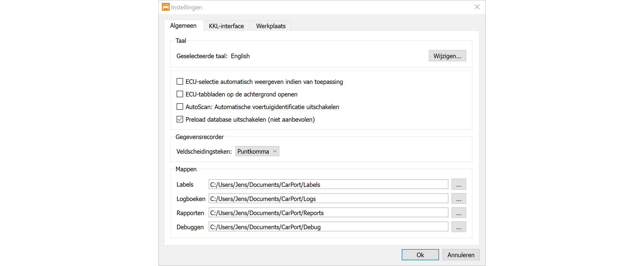Close the Instellingen dialog window
Screen dimensions: 644x266
477,7
